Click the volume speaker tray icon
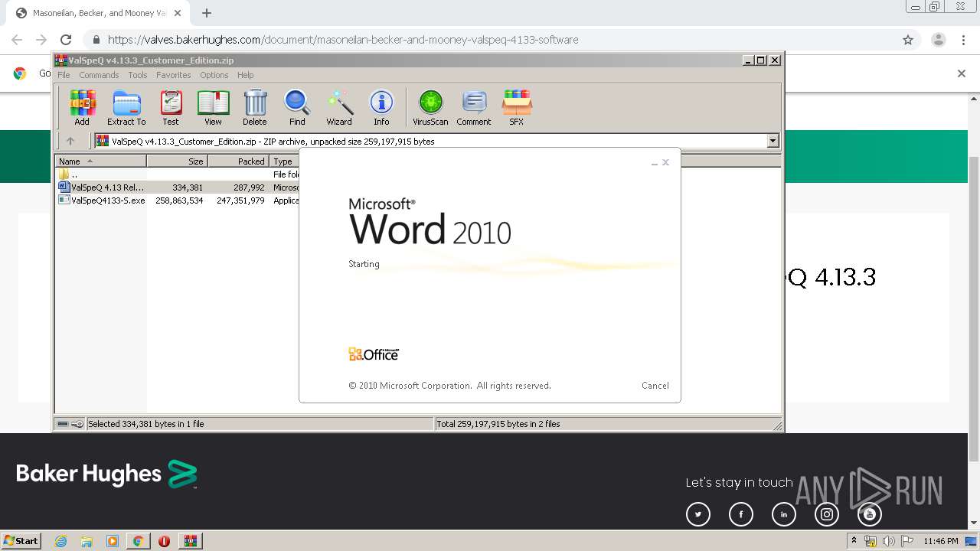This screenshot has width=980, height=551. [888, 541]
